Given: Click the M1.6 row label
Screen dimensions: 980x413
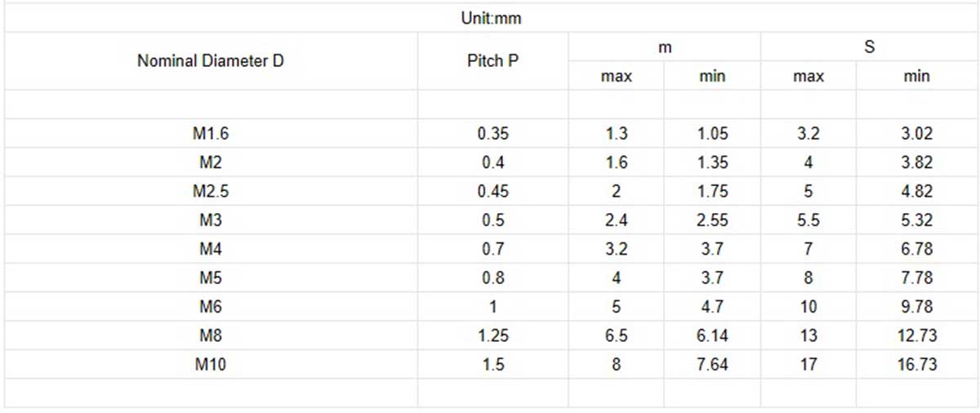Looking at the screenshot, I should [x=211, y=134].
